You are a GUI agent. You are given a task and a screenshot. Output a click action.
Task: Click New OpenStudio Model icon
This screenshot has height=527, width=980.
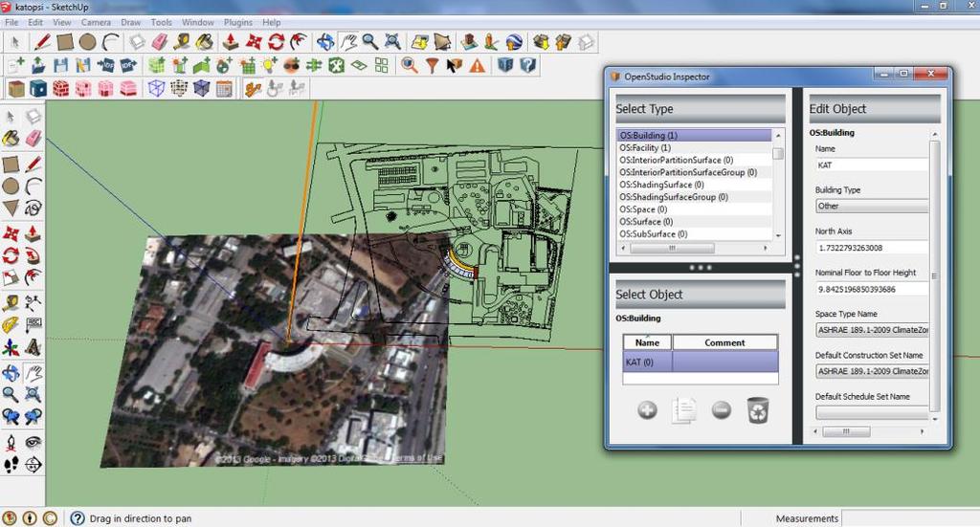point(15,65)
